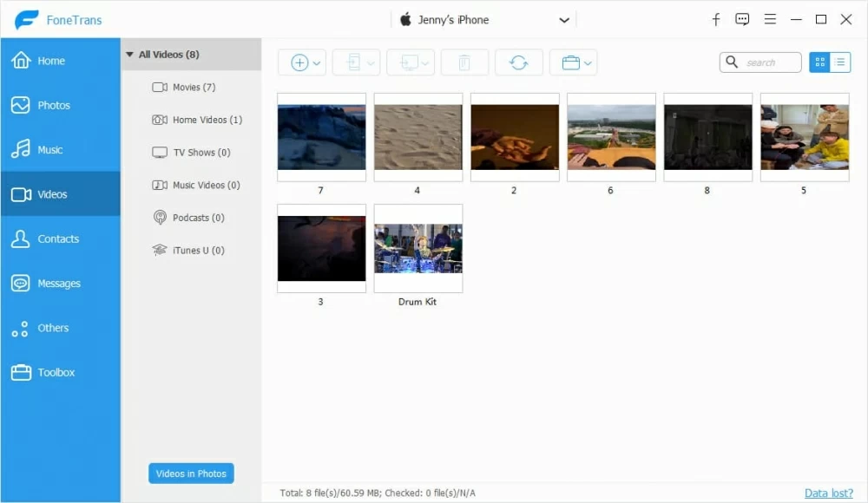Screen dimensions: 868x503
Task: Open the feedback chat bubble icon
Action: 742,19
